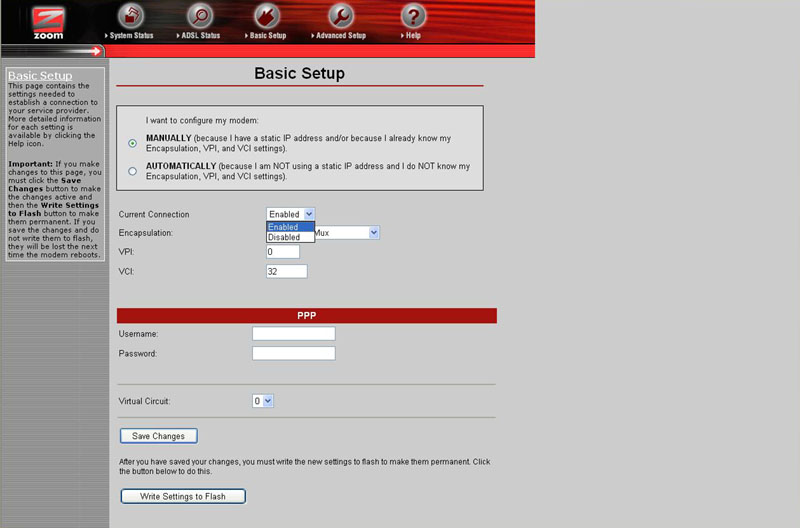
Task: Click the System Status menu label
Action: tap(131, 36)
